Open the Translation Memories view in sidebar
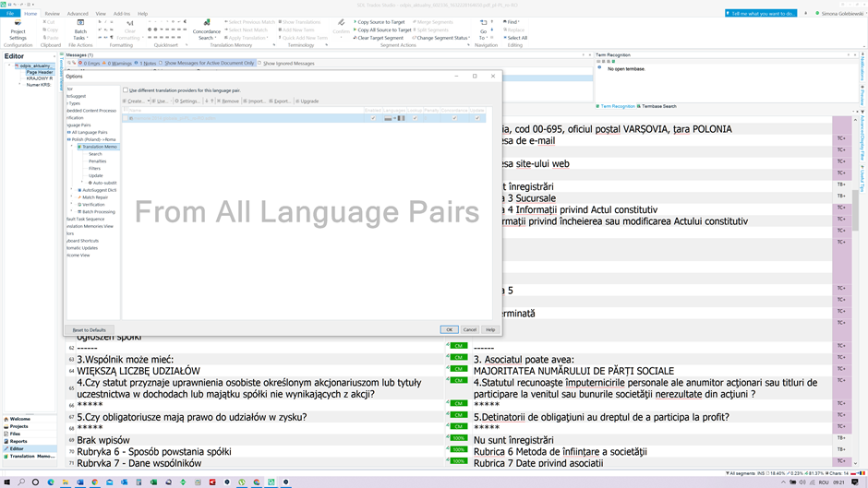 30,457
